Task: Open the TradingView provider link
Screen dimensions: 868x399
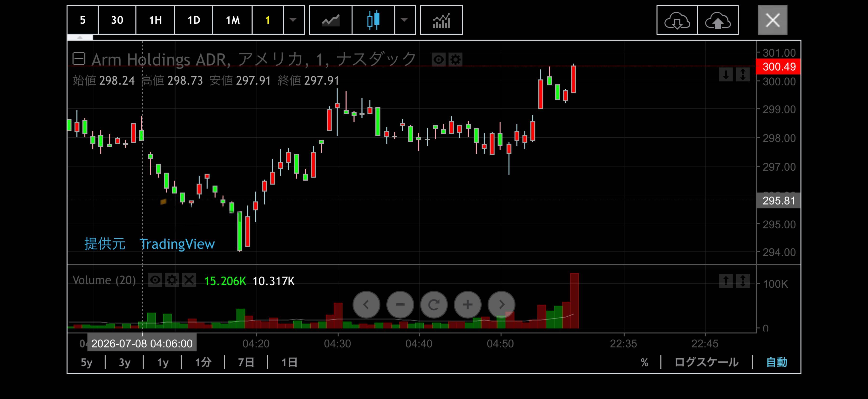Action: click(x=177, y=244)
